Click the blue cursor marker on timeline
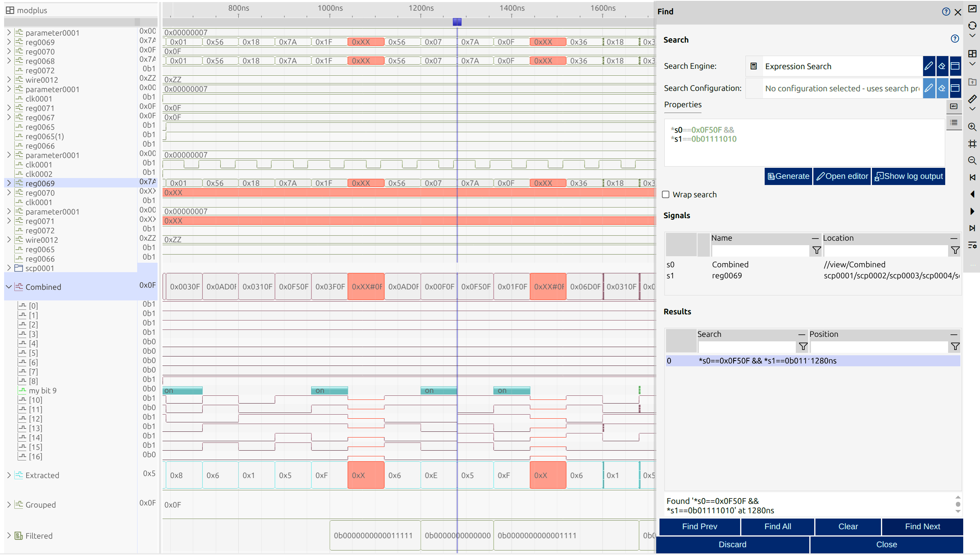Viewport: 980px width, 555px height. click(x=457, y=22)
